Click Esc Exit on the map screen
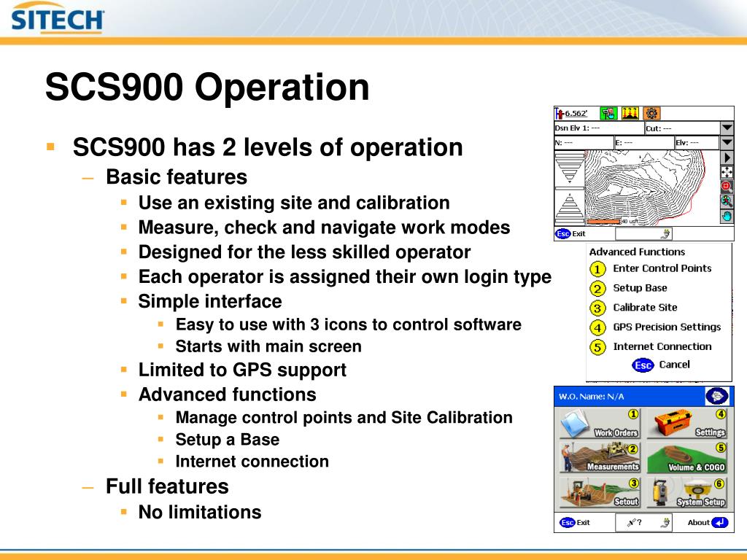The width and height of the screenshot is (747, 560). [570, 234]
